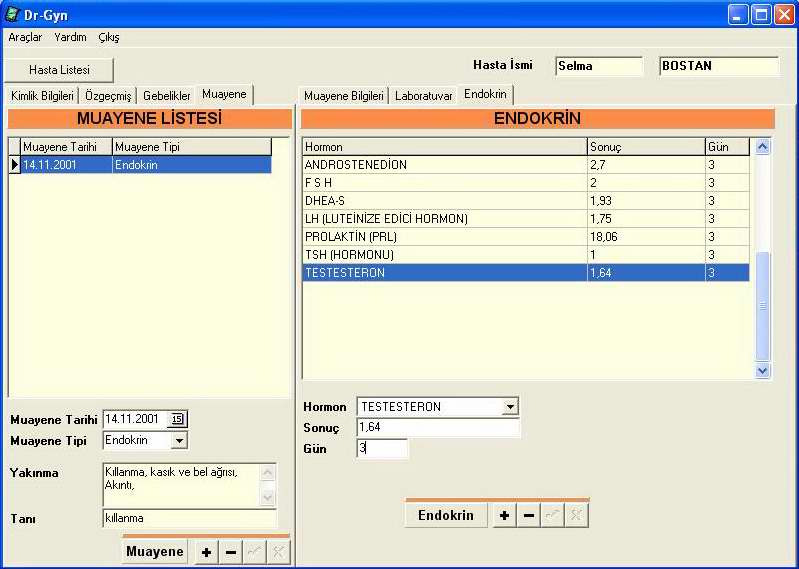Click the plus icon next to Muayene button

(x=207, y=552)
